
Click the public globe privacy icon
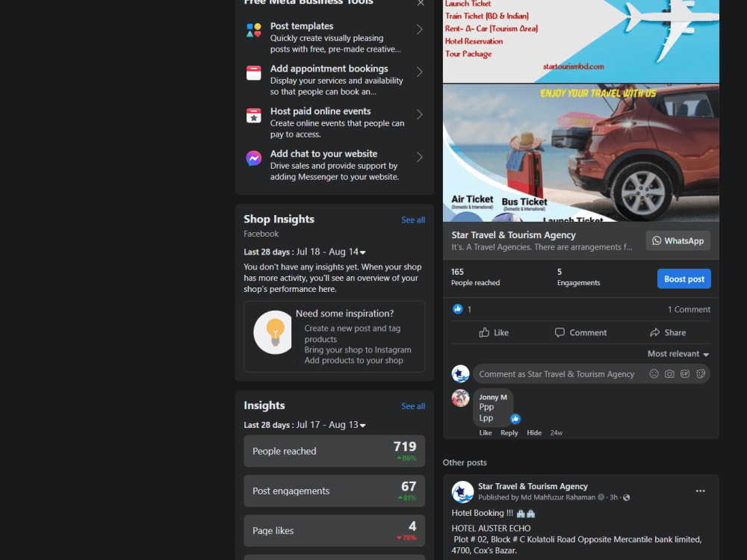pyautogui.click(x=627, y=497)
